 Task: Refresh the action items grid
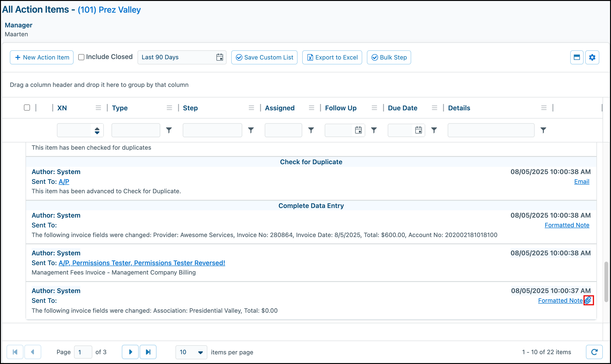(x=594, y=352)
